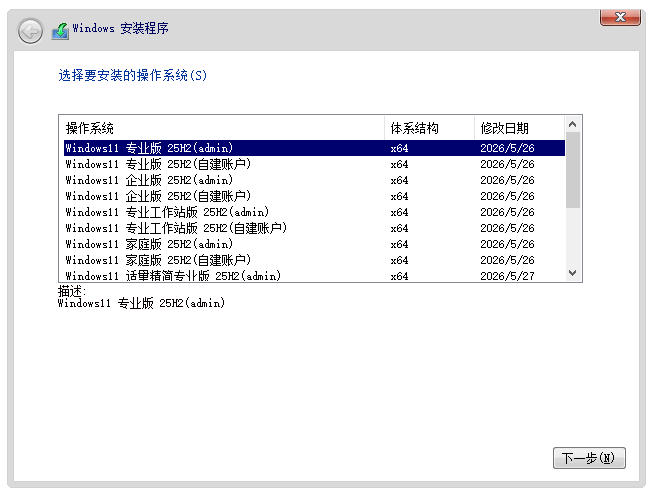Click the 操作系统 column header
This screenshot has width=657, height=498.
(x=222, y=128)
